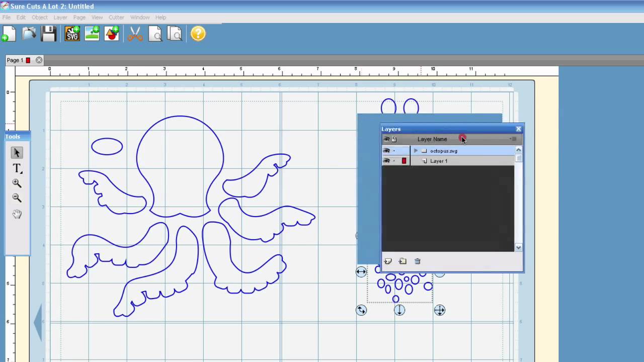Toggle all layers' visibility in header
Screen dimensions: 644x362
(x=386, y=139)
